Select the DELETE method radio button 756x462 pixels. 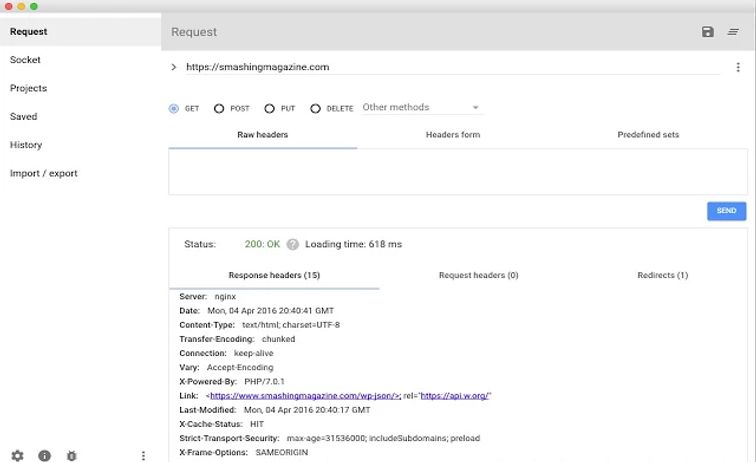[x=316, y=108]
